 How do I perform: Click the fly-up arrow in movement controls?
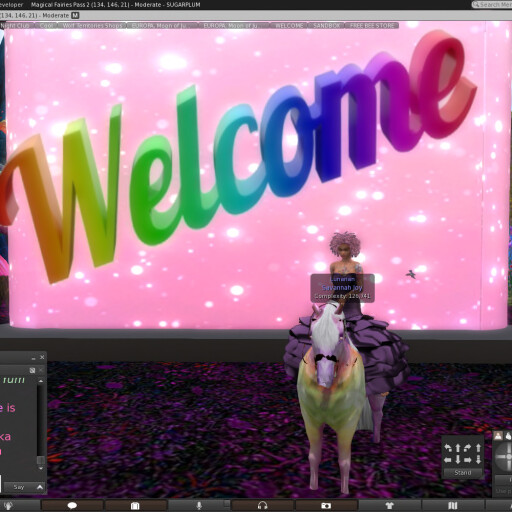pyautogui.click(x=478, y=448)
